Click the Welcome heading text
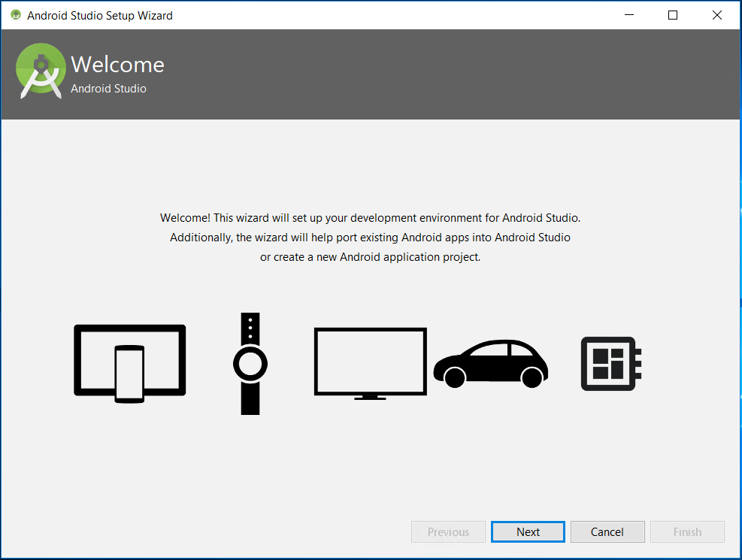Viewport: 742px width, 560px height. 118,65
